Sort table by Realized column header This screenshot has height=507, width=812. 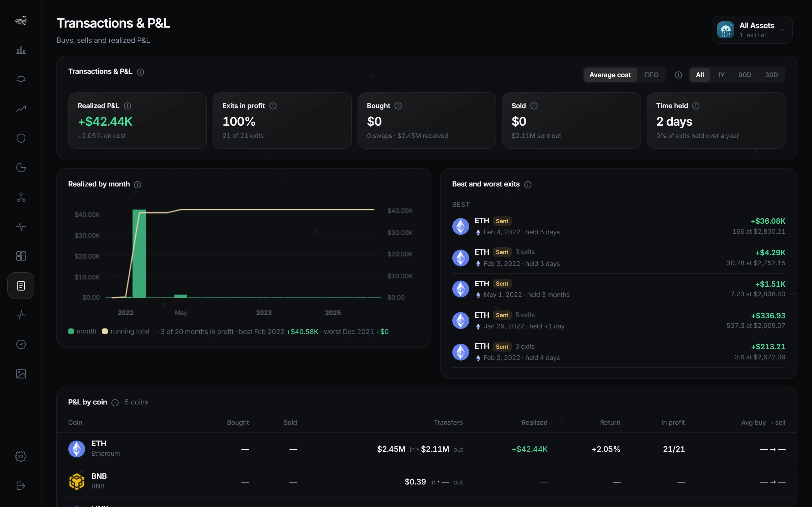[x=534, y=422]
